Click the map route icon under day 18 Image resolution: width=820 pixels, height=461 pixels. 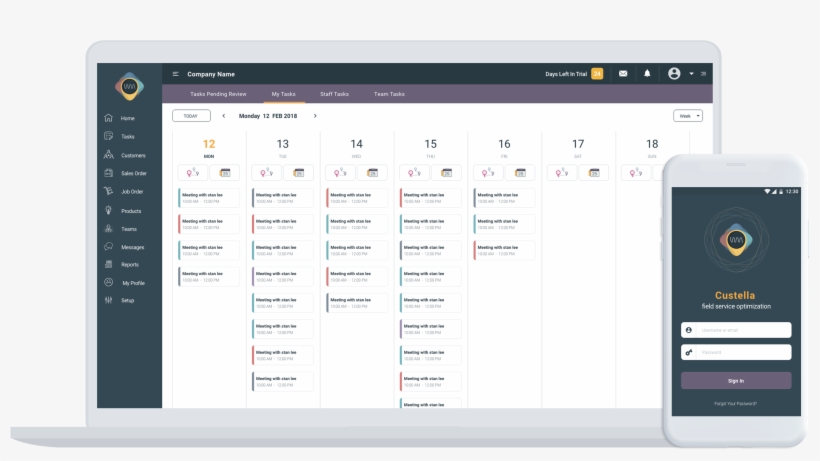(x=635, y=172)
